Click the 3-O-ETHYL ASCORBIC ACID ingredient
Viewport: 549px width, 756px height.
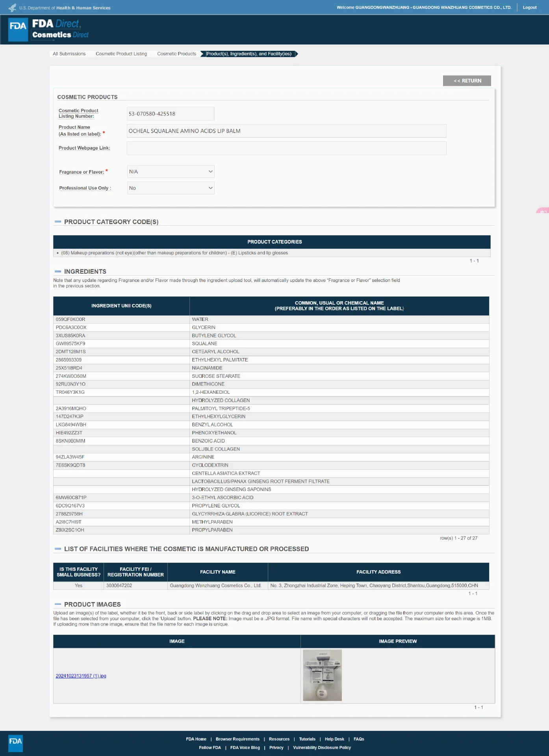(223, 498)
